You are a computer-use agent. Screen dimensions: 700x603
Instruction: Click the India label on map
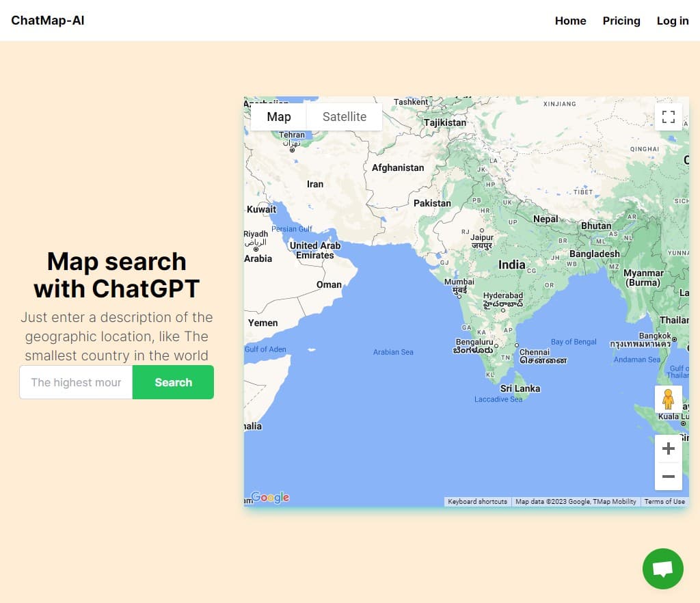[x=511, y=265]
